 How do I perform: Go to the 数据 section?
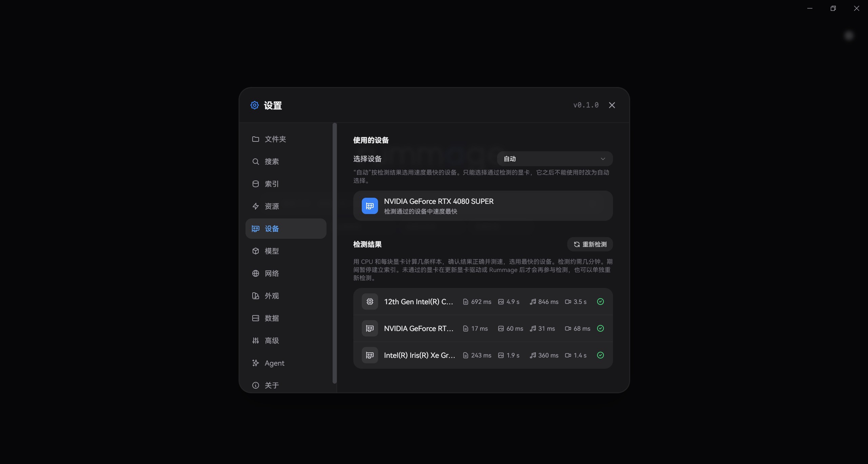click(x=285, y=318)
